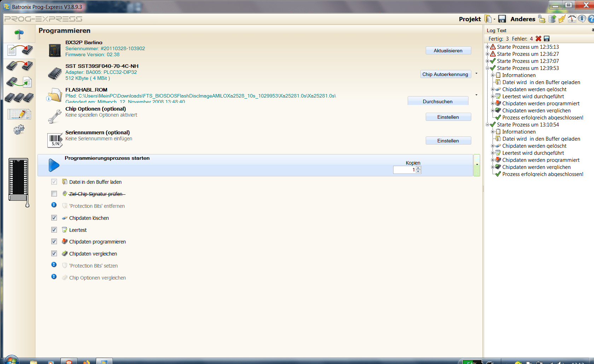
Task: Click Durchsuchen to browse for file
Action: point(438,101)
